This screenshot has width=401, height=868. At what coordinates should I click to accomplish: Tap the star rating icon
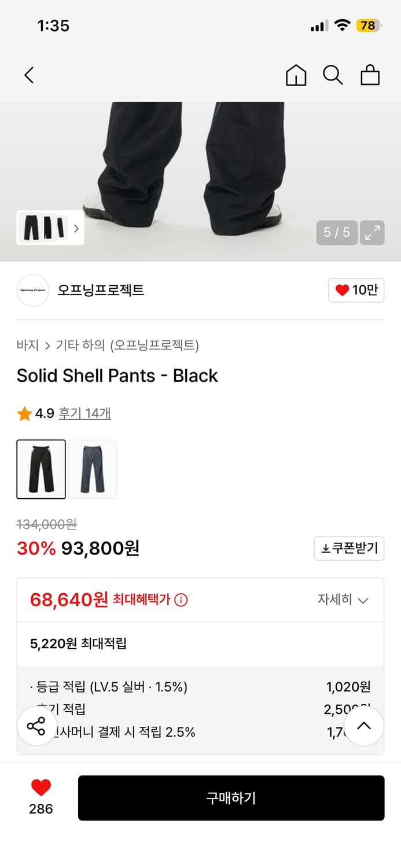pos(24,413)
